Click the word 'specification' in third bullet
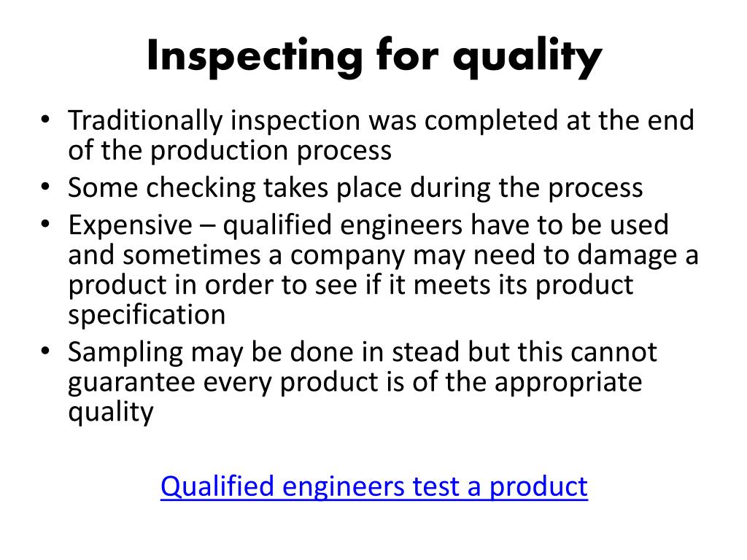 [147, 316]
